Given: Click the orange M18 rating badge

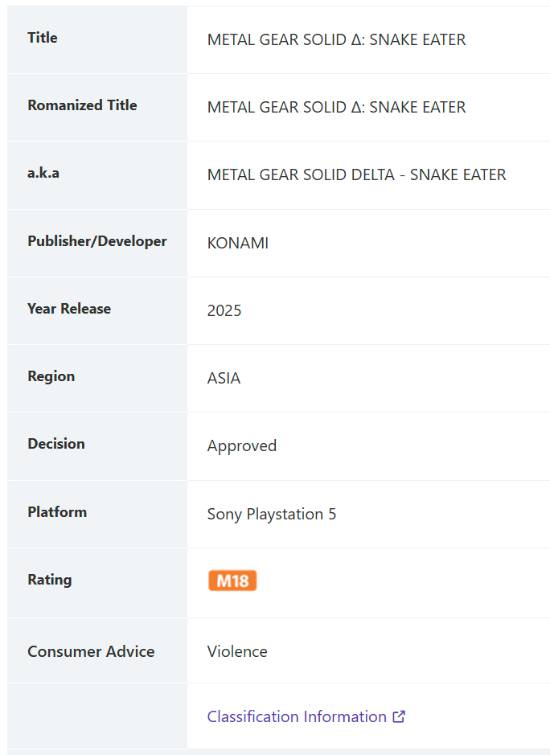Looking at the screenshot, I should click(232, 580).
